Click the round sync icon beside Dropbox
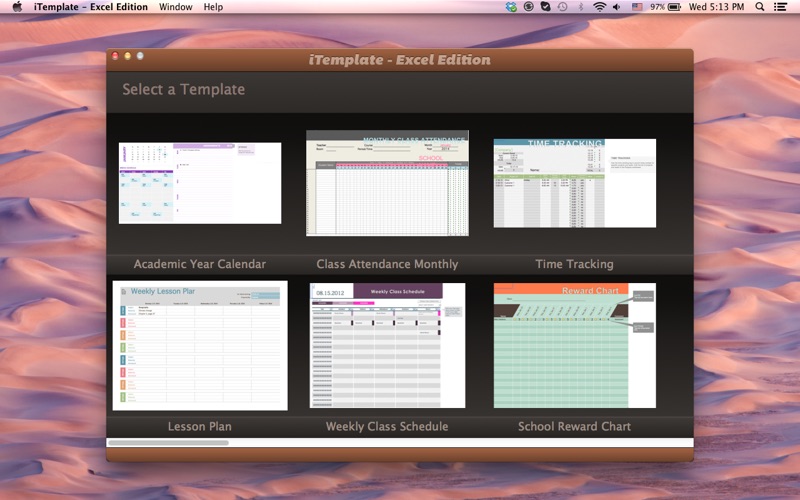The height and width of the screenshot is (500, 800). click(529, 7)
